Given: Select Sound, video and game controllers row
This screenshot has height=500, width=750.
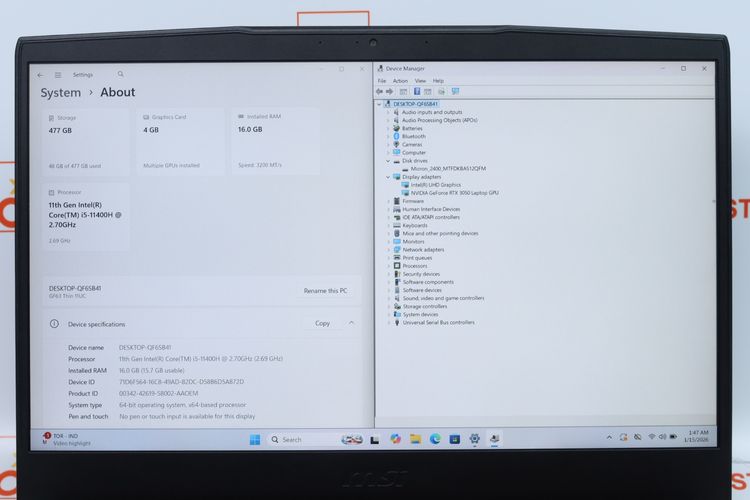Looking at the screenshot, I should tap(443, 298).
